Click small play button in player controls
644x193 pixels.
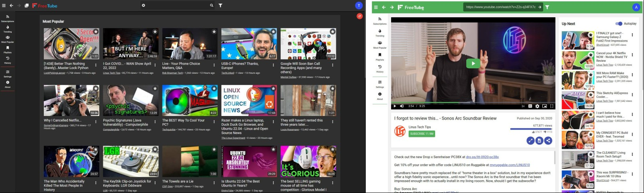395,106
